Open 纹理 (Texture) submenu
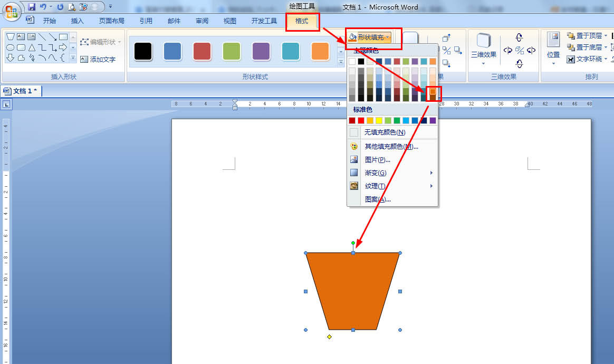This screenshot has height=364, width=614. point(393,186)
